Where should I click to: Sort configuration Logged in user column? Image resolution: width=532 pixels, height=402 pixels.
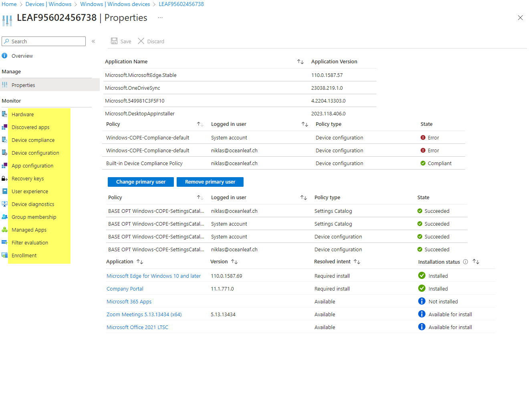(x=304, y=198)
